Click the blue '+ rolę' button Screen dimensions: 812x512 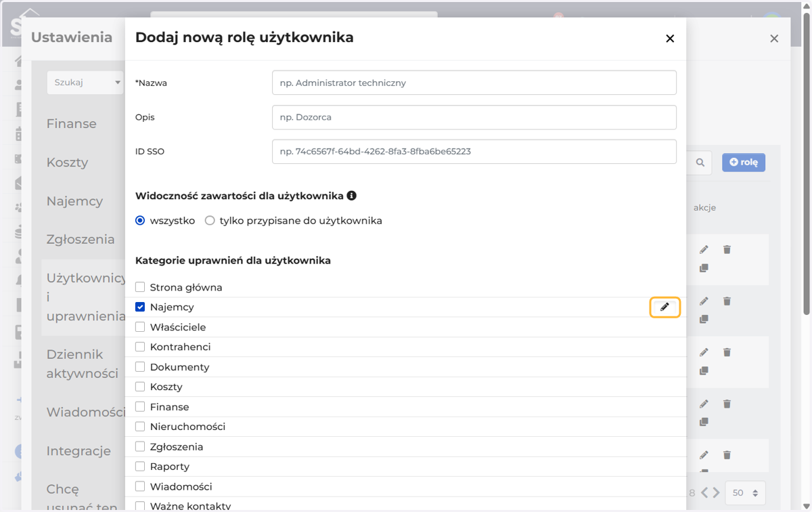(744, 163)
